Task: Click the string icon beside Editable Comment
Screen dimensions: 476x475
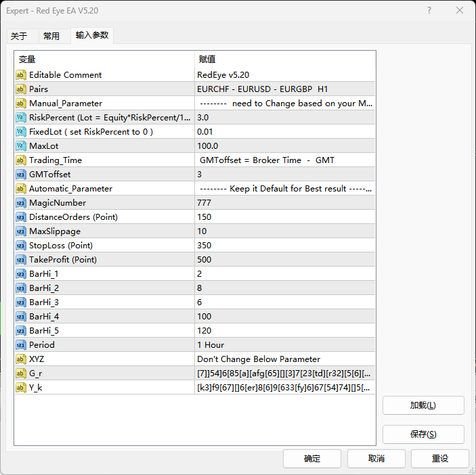Action: point(21,75)
